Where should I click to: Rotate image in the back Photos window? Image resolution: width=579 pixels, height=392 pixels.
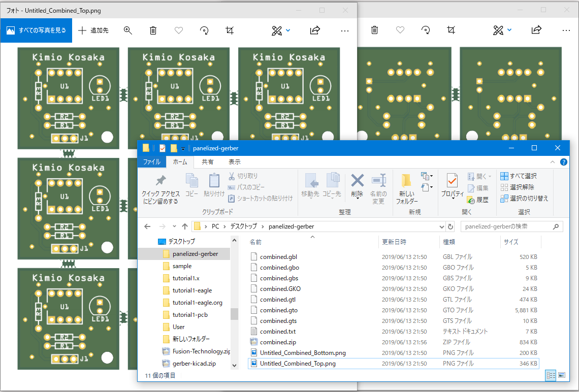point(426,30)
